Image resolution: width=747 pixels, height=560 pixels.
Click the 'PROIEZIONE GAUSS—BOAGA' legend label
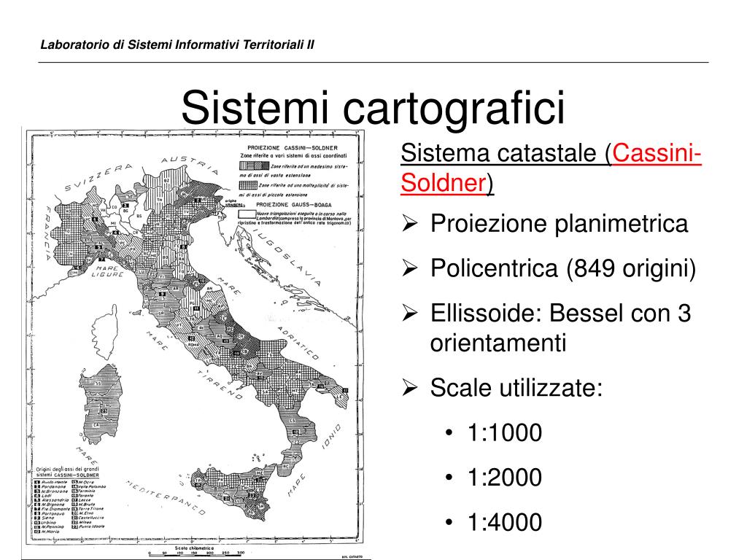pos(294,205)
